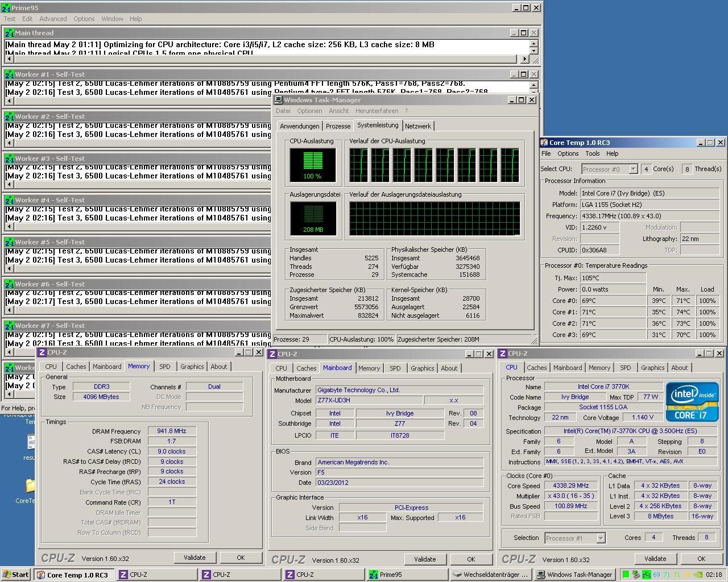This screenshot has height=582, width=728.
Task: Open Wechseldatenträger taskbar item
Action: pos(490,575)
